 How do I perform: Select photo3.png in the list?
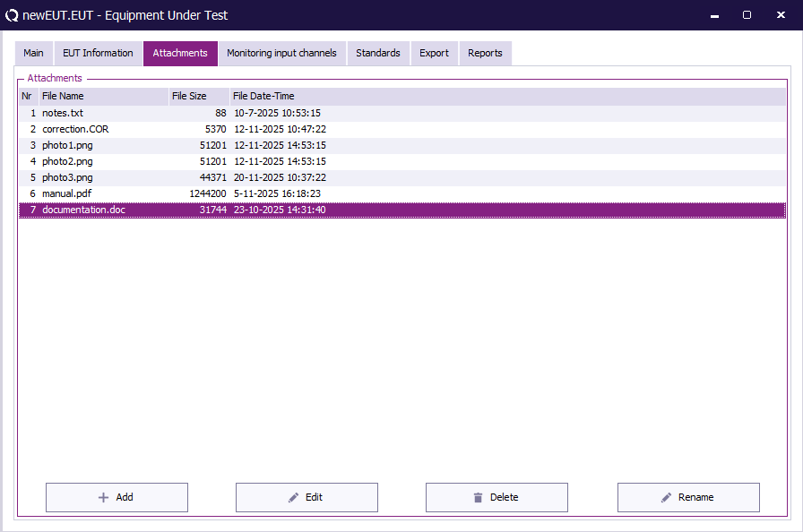(67, 178)
